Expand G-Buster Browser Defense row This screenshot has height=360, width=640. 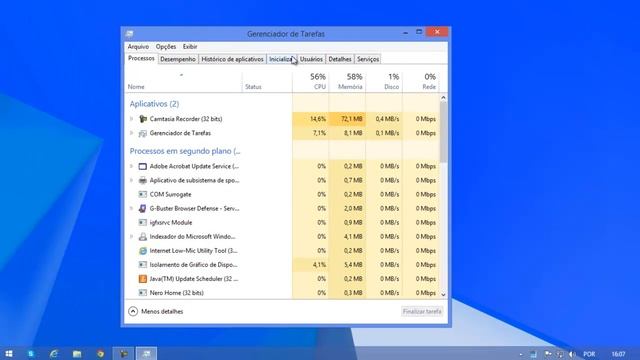[x=131, y=209]
